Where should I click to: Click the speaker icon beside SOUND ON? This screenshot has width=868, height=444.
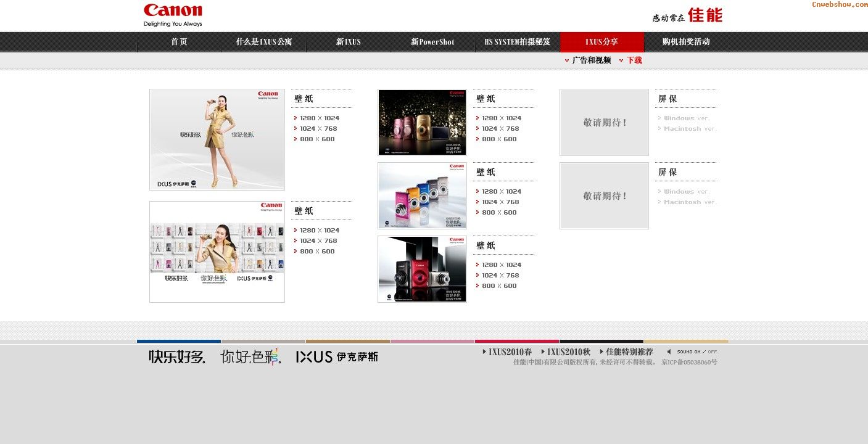[669, 352]
